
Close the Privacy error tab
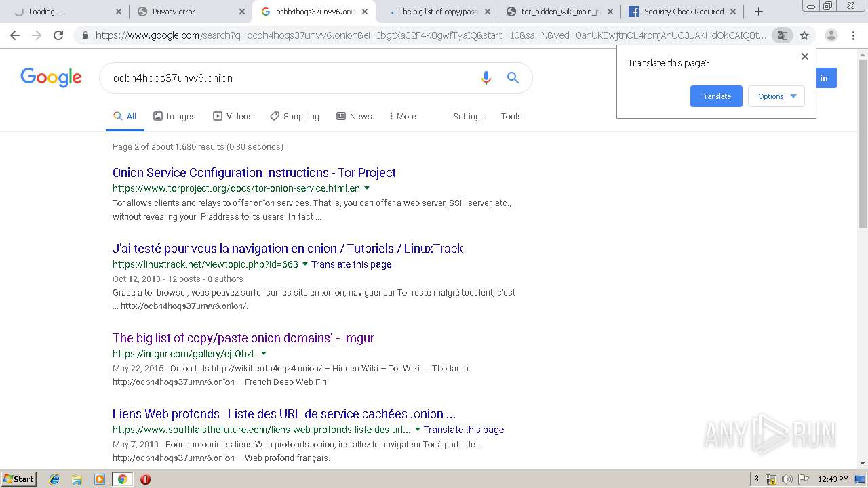[x=242, y=12]
